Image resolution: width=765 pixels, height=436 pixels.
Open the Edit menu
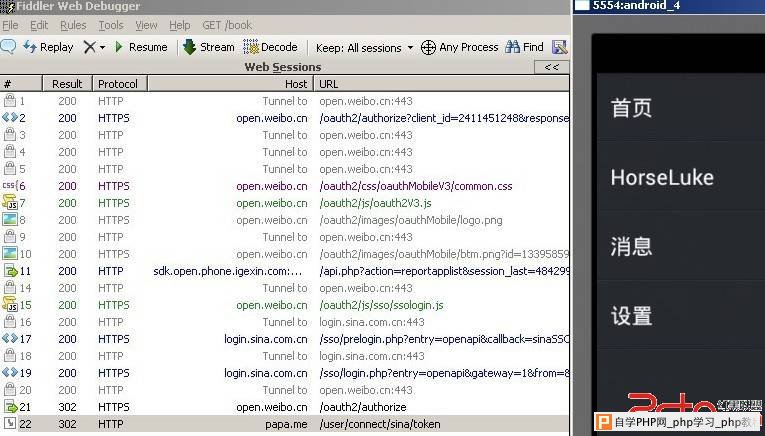(39, 25)
